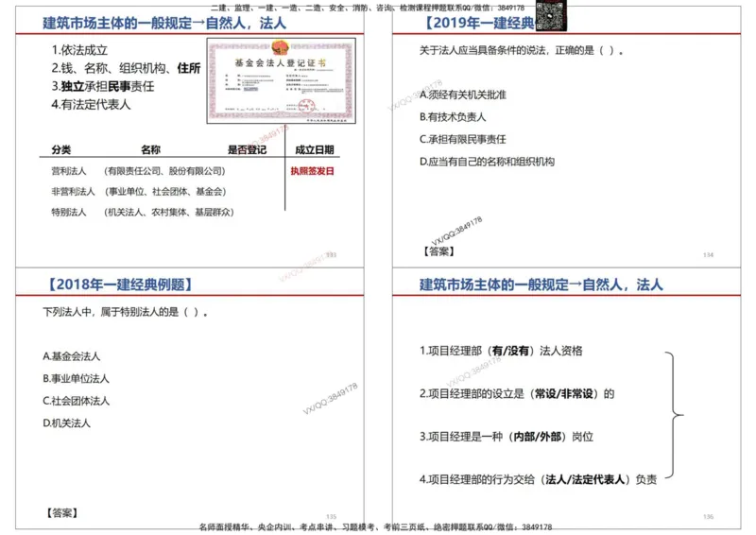Click the bottom-right slide title 建筑市场主体的一般规定

pyautogui.click(x=541, y=285)
